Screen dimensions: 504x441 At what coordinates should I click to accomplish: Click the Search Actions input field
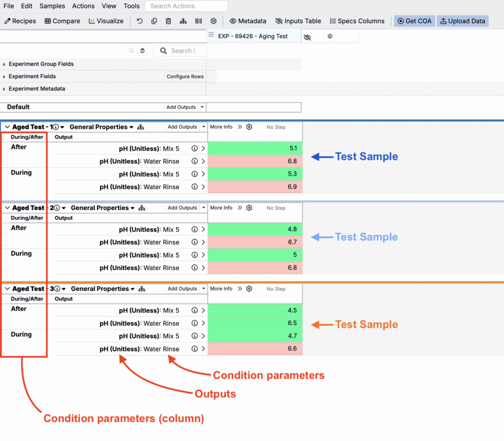186,6
